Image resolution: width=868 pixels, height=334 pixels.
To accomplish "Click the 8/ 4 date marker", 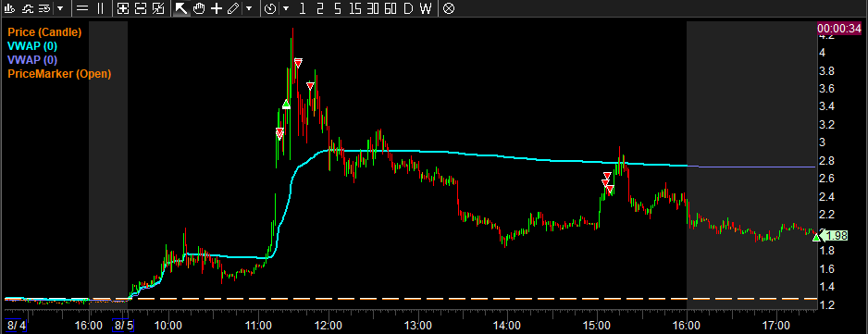I will (16, 325).
